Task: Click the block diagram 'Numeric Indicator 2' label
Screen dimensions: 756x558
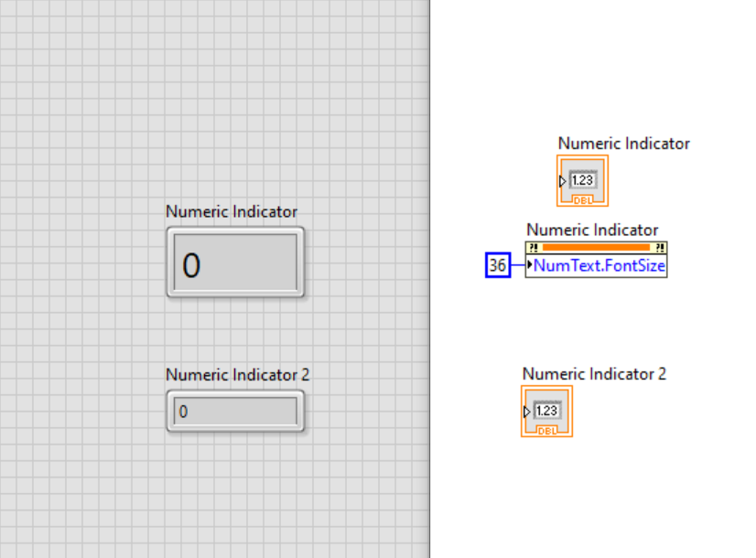Action: coord(594,374)
